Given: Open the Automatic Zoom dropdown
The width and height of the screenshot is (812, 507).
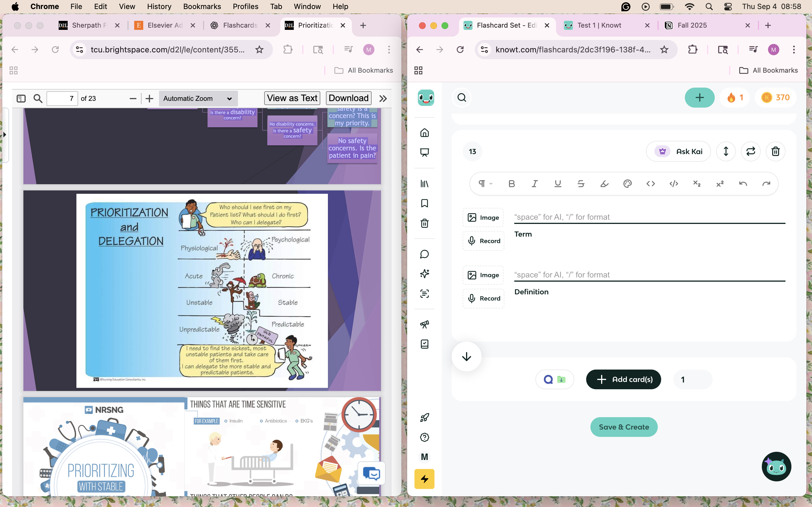Looking at the screenshot, I should pos(198,98).
